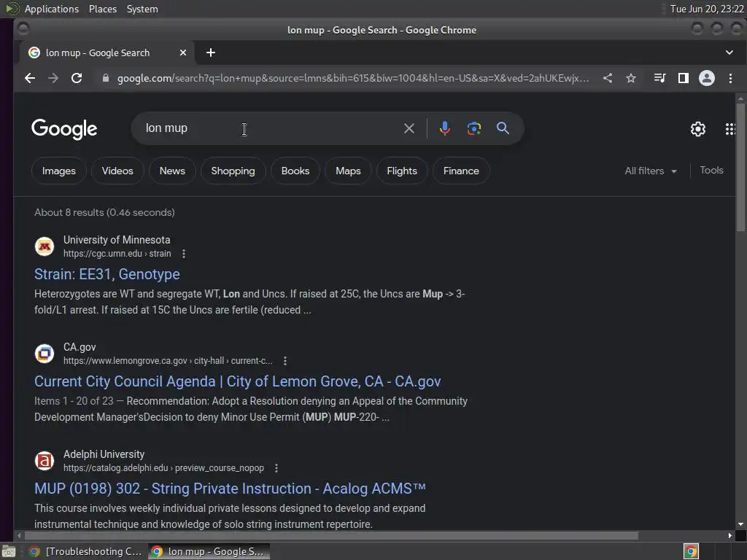Click the vertical page scrollbar
Screen dimensions: 747x560
point(740,167)
